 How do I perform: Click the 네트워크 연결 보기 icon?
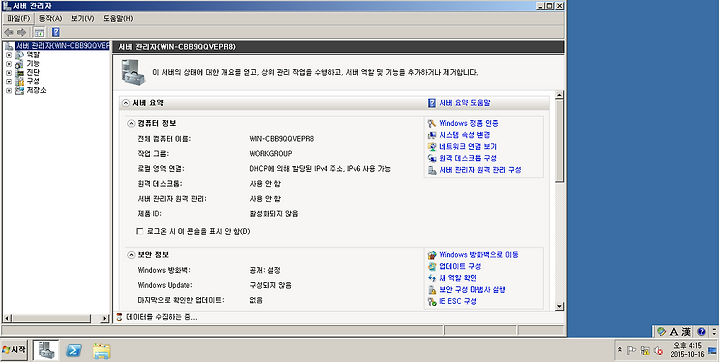432,147
